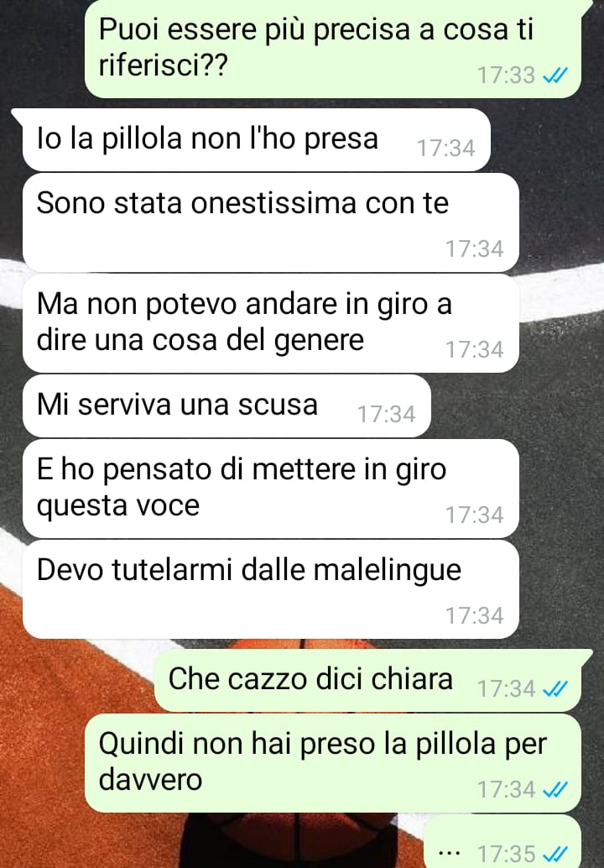Tap the 'Mi serviva una scusa' bubble

[226, 405]
